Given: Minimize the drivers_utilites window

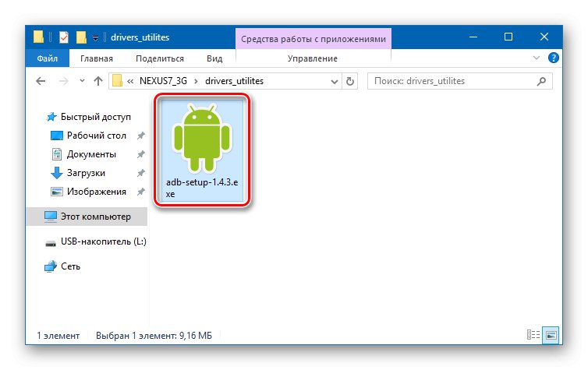Looking at the screenshot, I should pyautogui.click(x=473, y=37).
